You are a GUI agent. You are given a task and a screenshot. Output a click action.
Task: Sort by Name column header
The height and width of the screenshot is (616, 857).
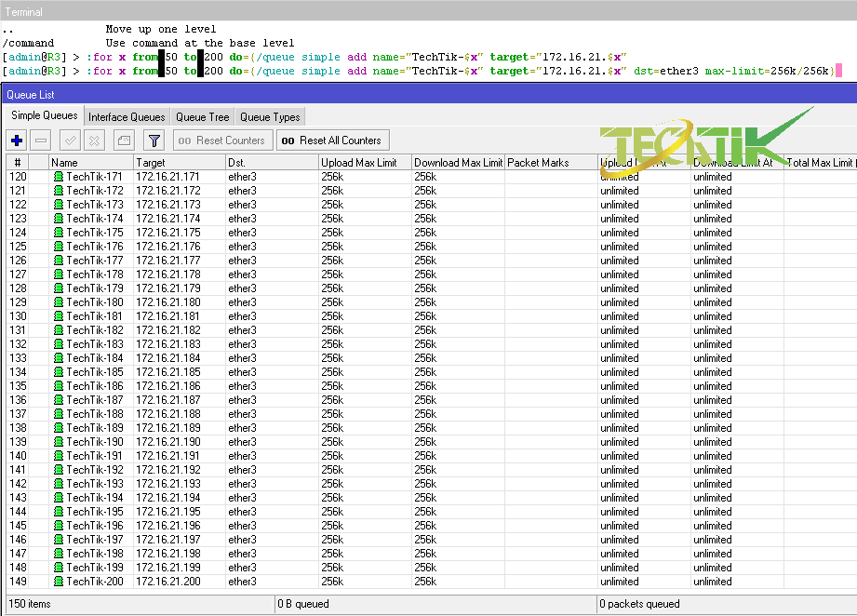91,162
